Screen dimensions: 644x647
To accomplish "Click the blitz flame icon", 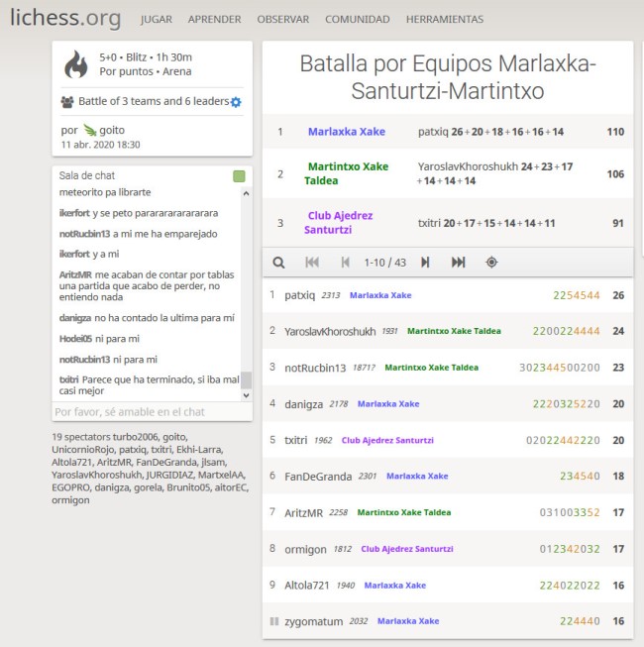I will [76, 64].
